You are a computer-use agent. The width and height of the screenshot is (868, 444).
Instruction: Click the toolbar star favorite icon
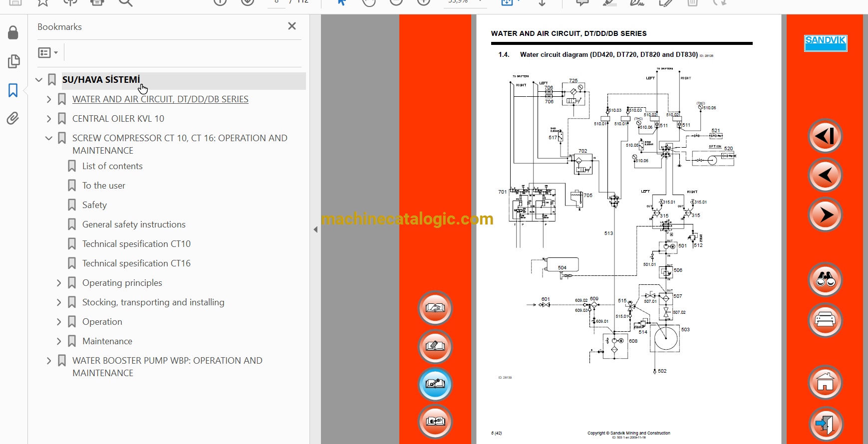[x=43, y=2]
